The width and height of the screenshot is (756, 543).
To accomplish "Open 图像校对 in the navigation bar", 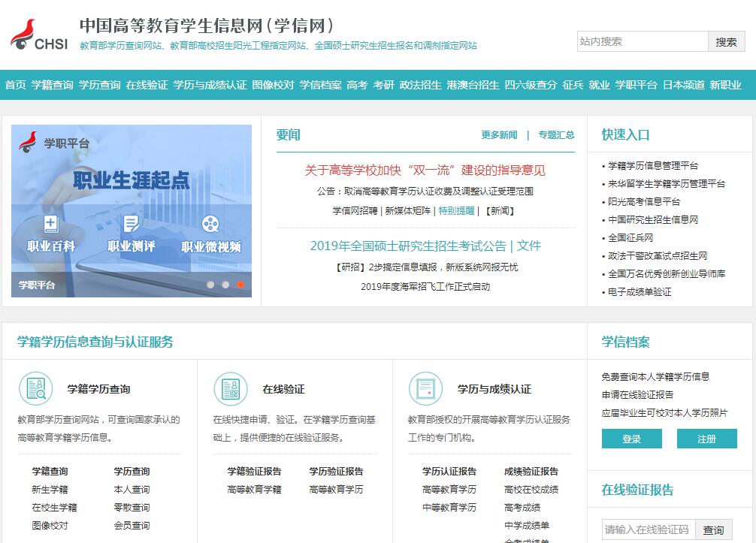I will pos(273,86).
